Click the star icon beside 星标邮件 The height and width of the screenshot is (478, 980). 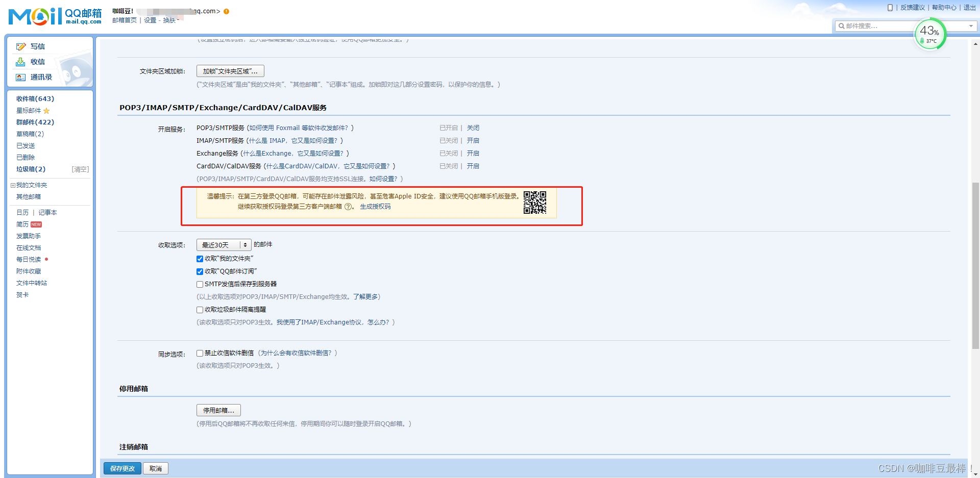46,111
